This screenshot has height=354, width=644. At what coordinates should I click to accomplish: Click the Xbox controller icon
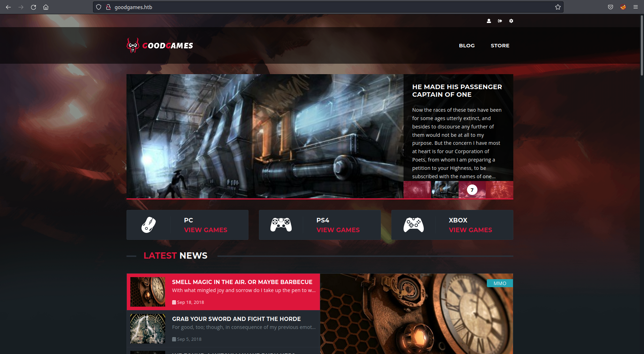coord(414,225)
